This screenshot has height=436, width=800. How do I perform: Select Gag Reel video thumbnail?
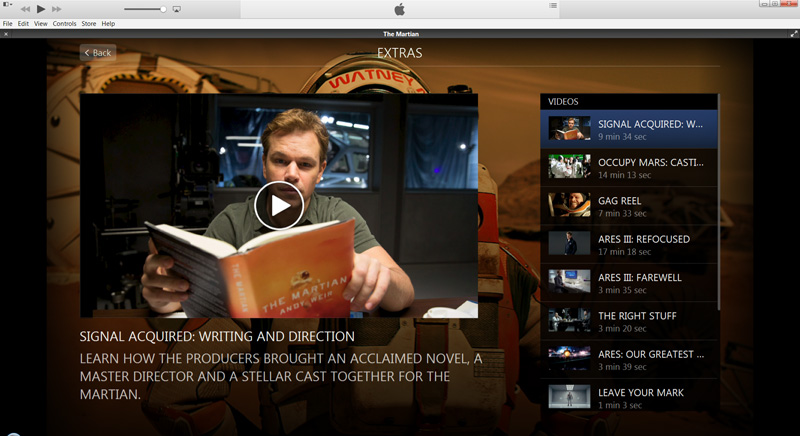pyautogui.click(x=569, y=205)
